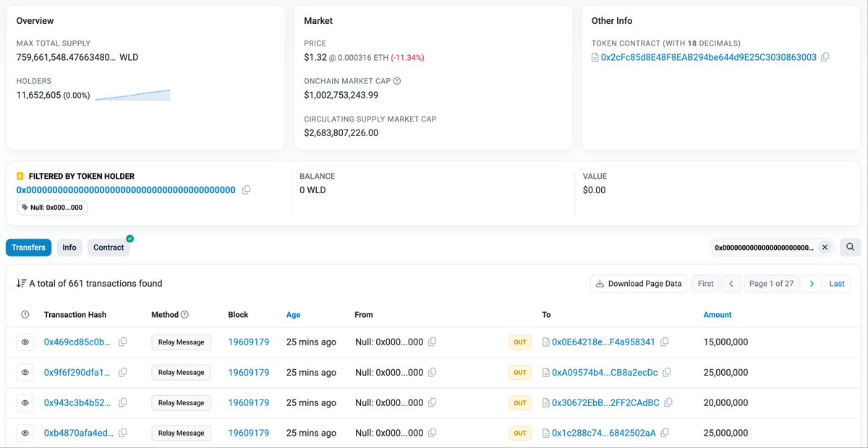Copy the filtered token holder address
Viewport: 868px width, 448px height.
point(246,190)
